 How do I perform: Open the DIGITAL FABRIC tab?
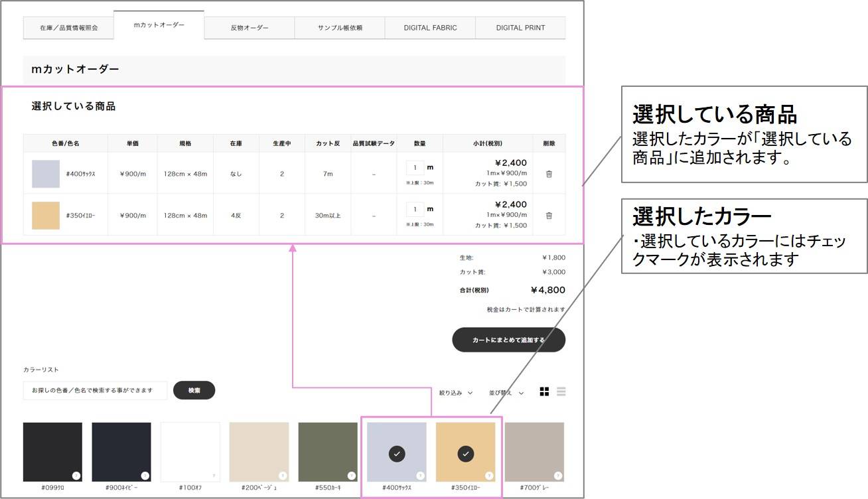point(429,27)
